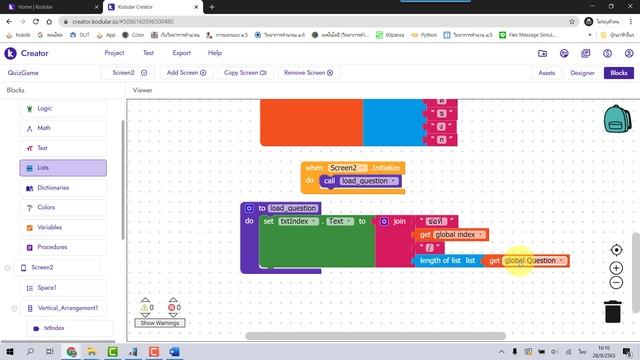Viewport: 640px width, 360px height.
Task: Select the Colors blocks category
Action: click(x=63, y=207)
